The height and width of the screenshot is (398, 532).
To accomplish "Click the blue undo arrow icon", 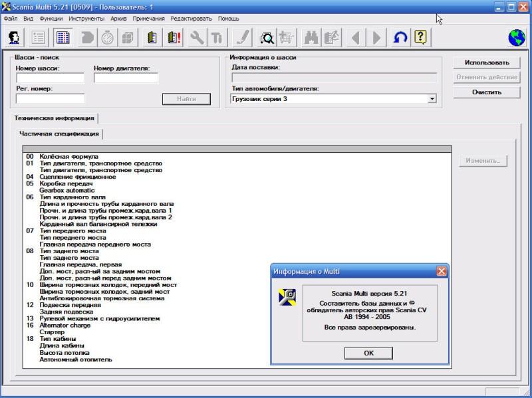I will click(x=400, y=38).
